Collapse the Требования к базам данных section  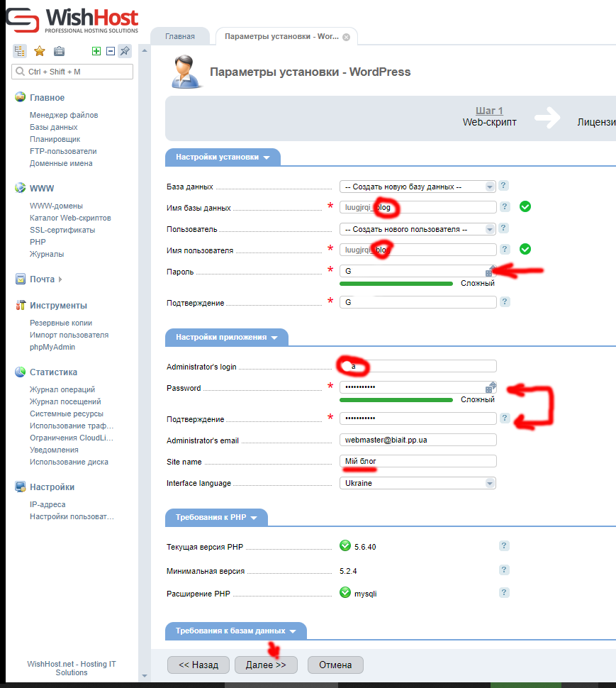click(236, 631)
